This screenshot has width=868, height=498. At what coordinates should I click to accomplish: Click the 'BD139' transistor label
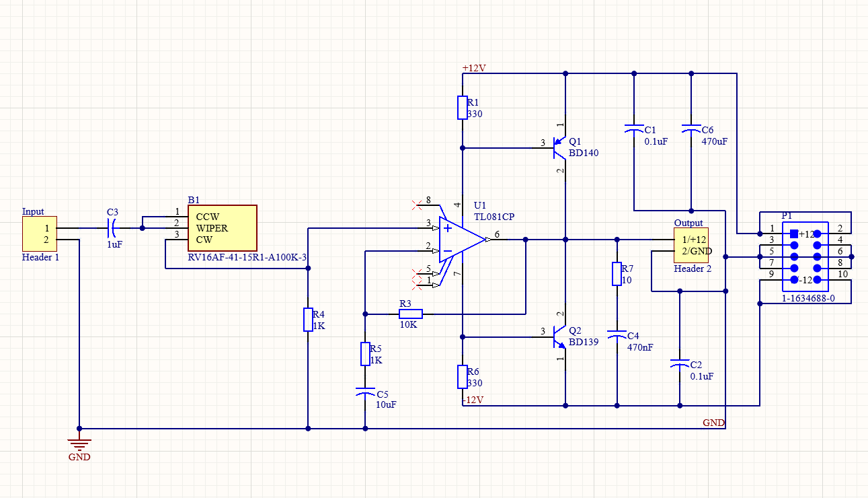click(584, 342)
